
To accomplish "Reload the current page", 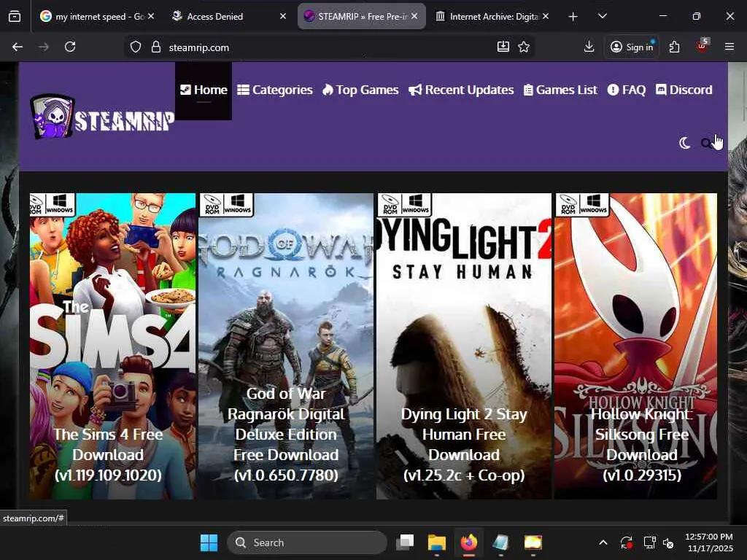I will pos(70,47).
